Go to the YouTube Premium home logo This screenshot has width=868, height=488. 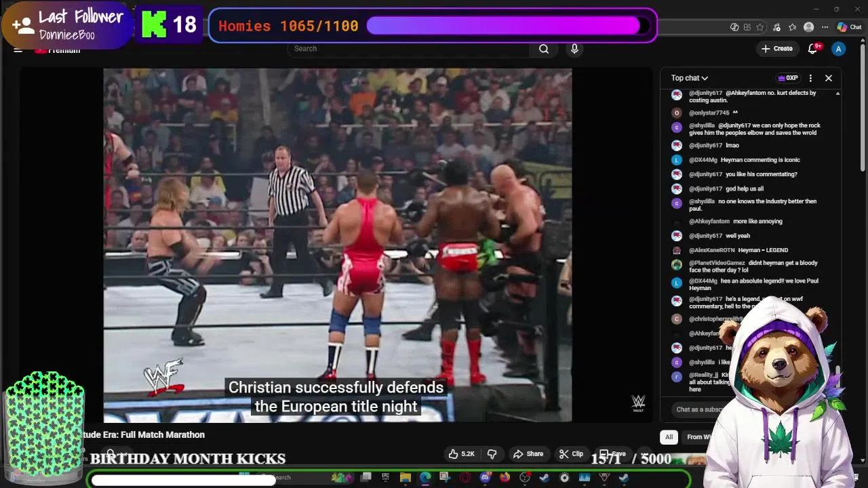point(58,49)
